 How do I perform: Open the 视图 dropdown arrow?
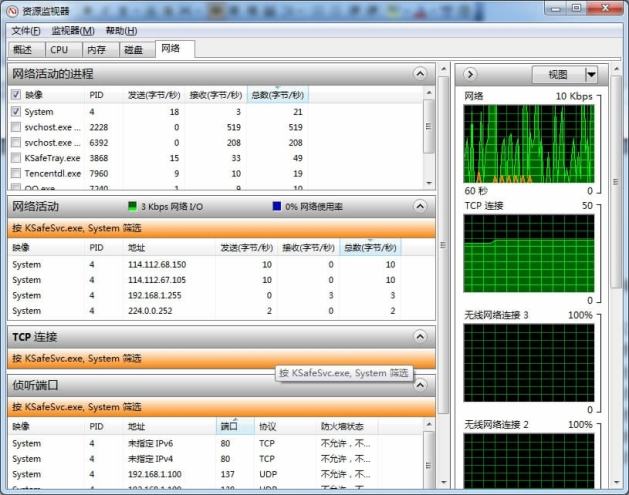591,75
